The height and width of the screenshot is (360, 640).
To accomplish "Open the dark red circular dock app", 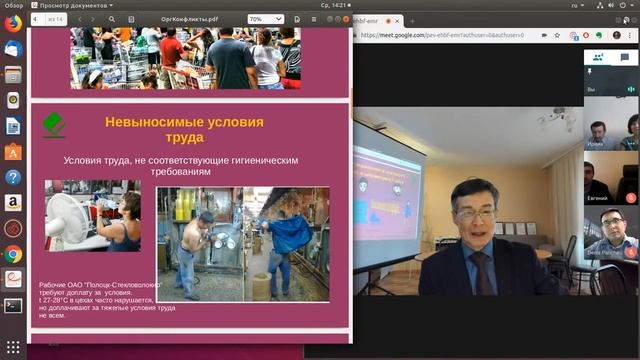I will (13, 229).
